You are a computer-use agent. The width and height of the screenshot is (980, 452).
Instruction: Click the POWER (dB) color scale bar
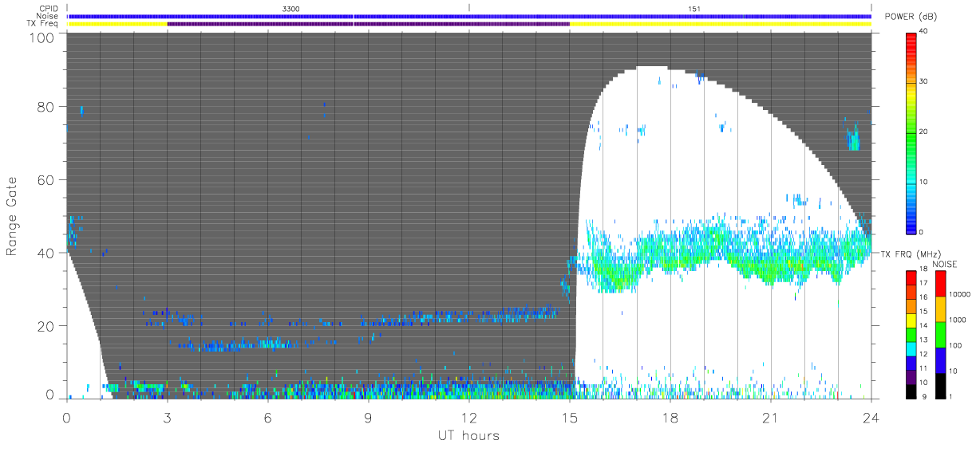coord(911,132)
